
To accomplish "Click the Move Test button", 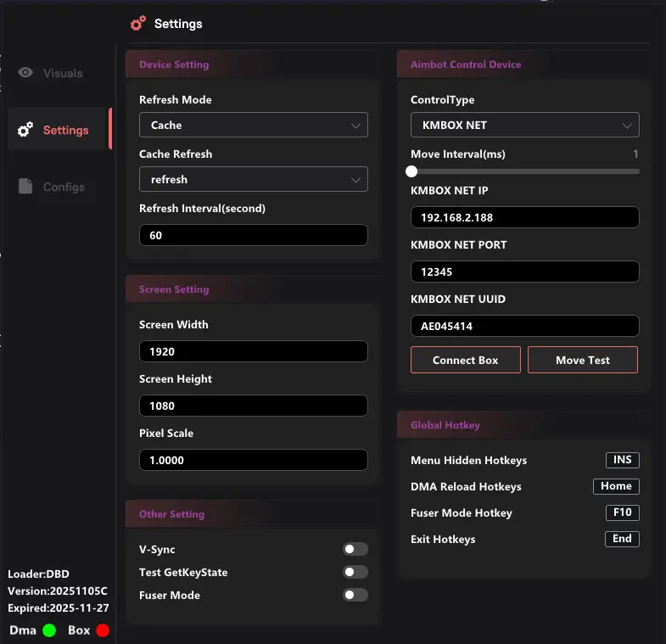I will point(582,360).
